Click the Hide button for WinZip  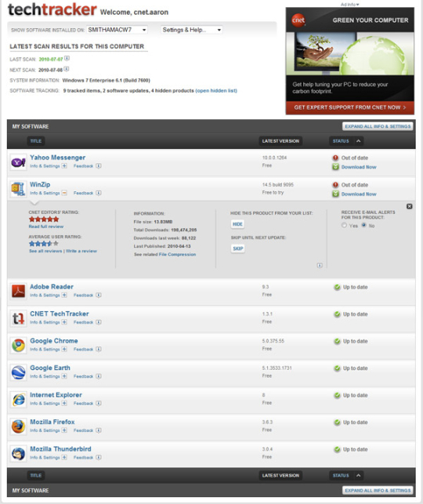coord(237,224)
